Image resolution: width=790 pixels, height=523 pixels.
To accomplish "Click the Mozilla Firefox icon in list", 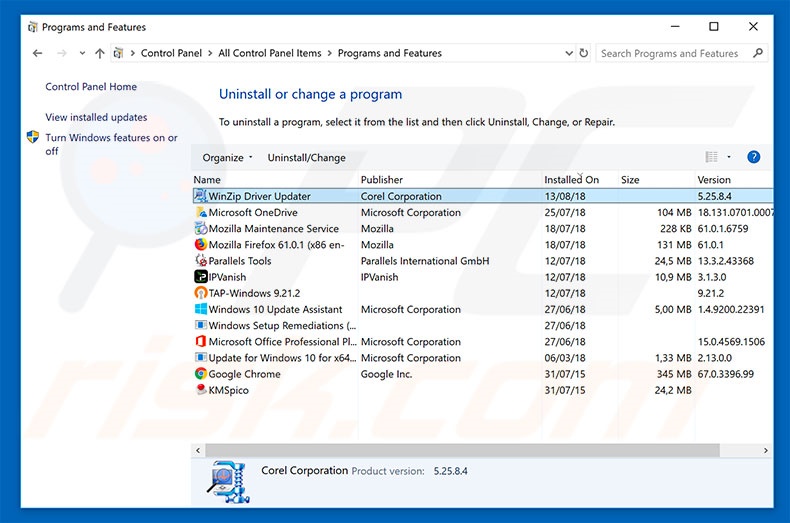I will [201, 244].
